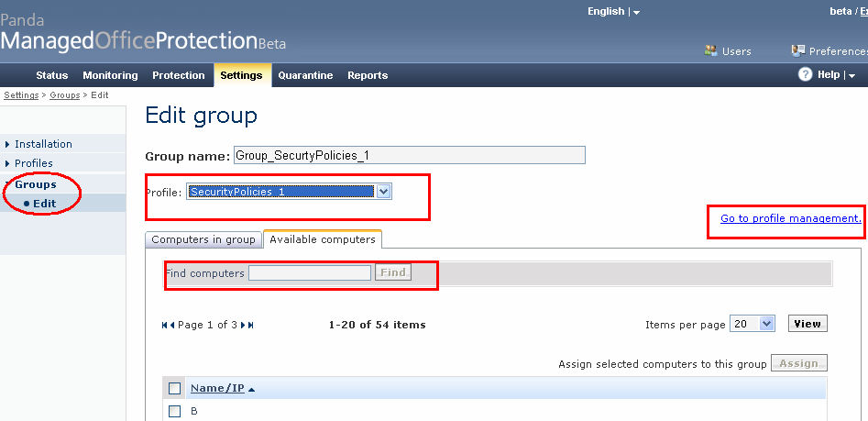Switch to Computers in group tab
868x421 pixels.
[x=203, y=239]
